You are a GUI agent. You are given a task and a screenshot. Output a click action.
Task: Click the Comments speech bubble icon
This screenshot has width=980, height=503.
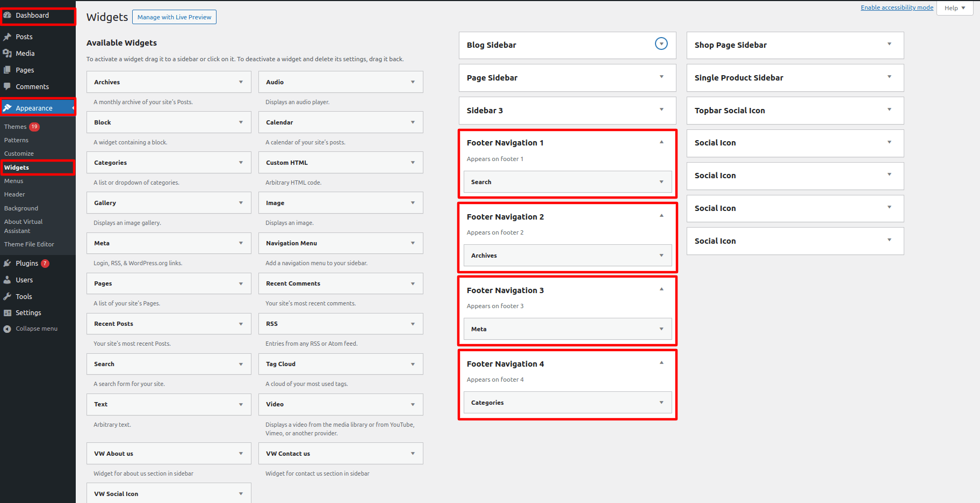(8, 86)
